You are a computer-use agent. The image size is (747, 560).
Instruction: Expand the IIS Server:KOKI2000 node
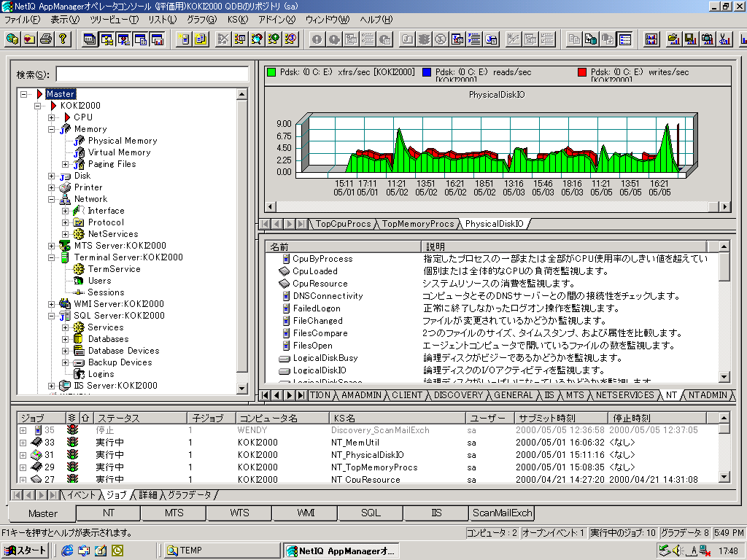[52, 386]
